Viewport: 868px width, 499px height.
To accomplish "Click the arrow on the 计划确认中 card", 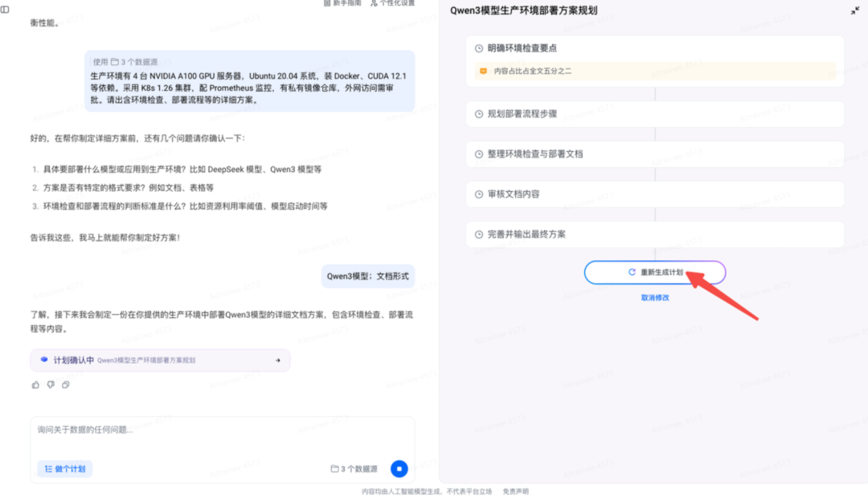I will [278, 361].
